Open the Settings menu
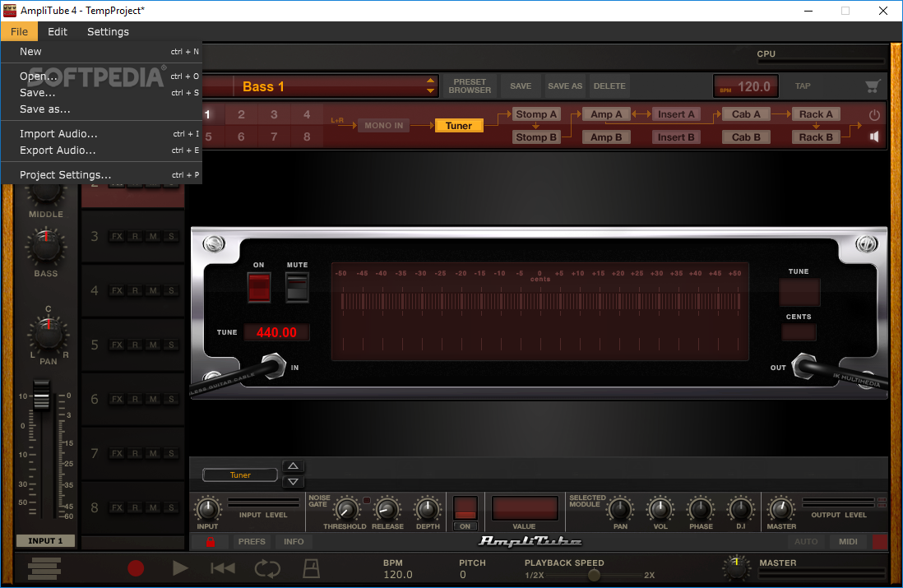 click(108, 32)
